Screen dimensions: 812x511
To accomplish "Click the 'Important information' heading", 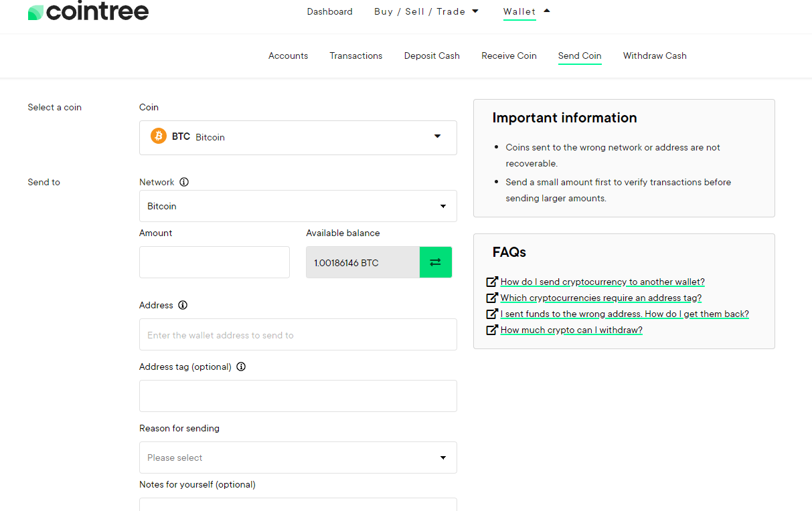I will click(x=564, y=118).
